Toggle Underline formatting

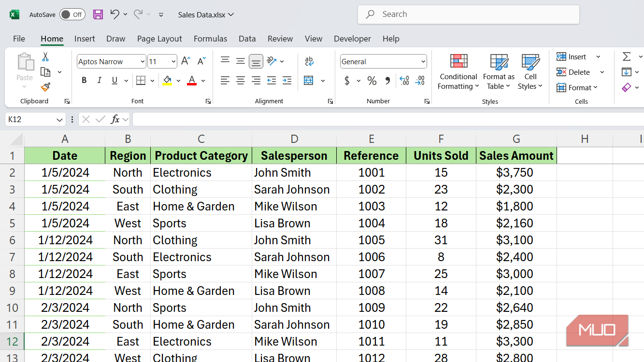[x=114, y=81]
